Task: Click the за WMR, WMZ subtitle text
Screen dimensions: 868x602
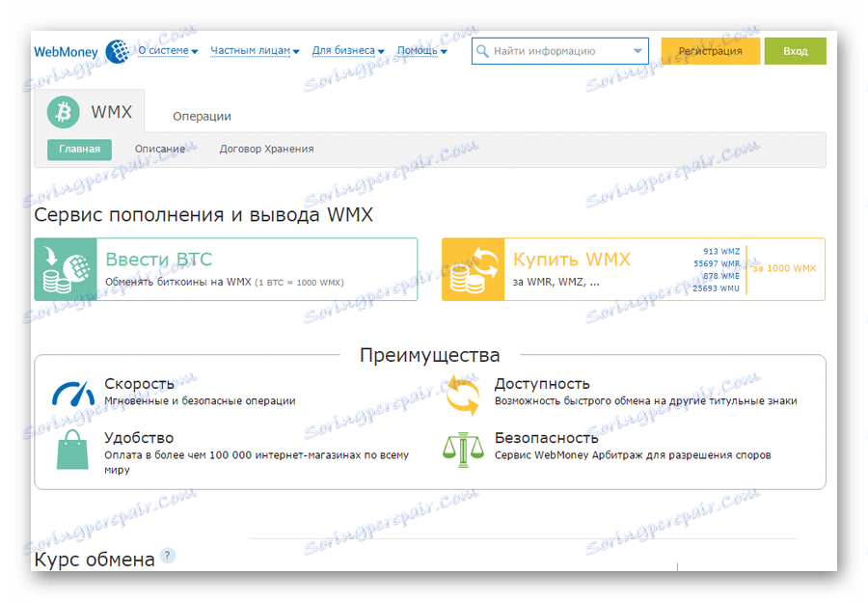Action: pyautogui.click(x=556, y=282)
